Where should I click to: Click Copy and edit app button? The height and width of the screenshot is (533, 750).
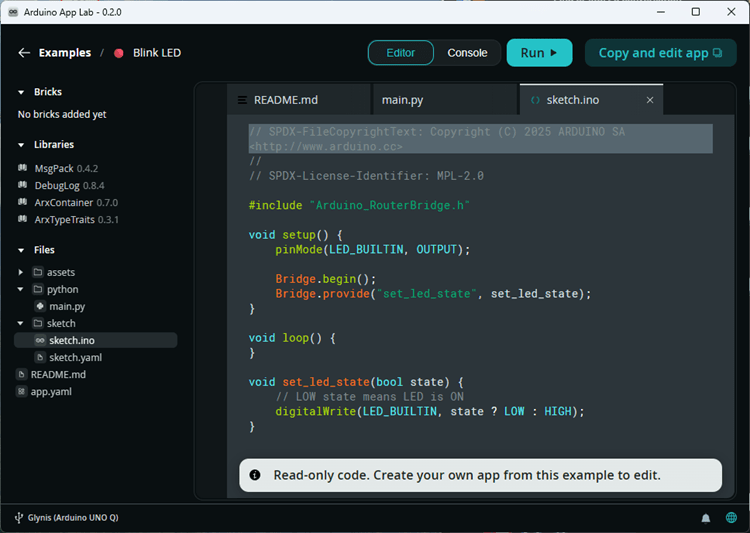pyautogui.click(x=660, y=53)
